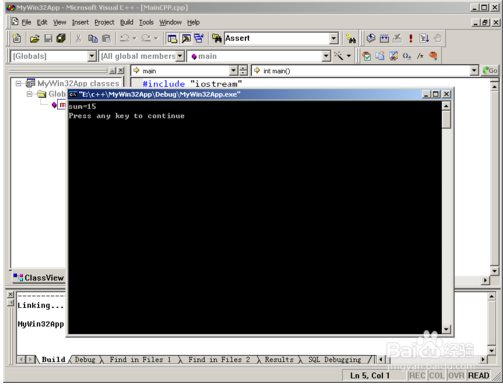
Task: Toggle the Workspace window icon
Action: 172,39
